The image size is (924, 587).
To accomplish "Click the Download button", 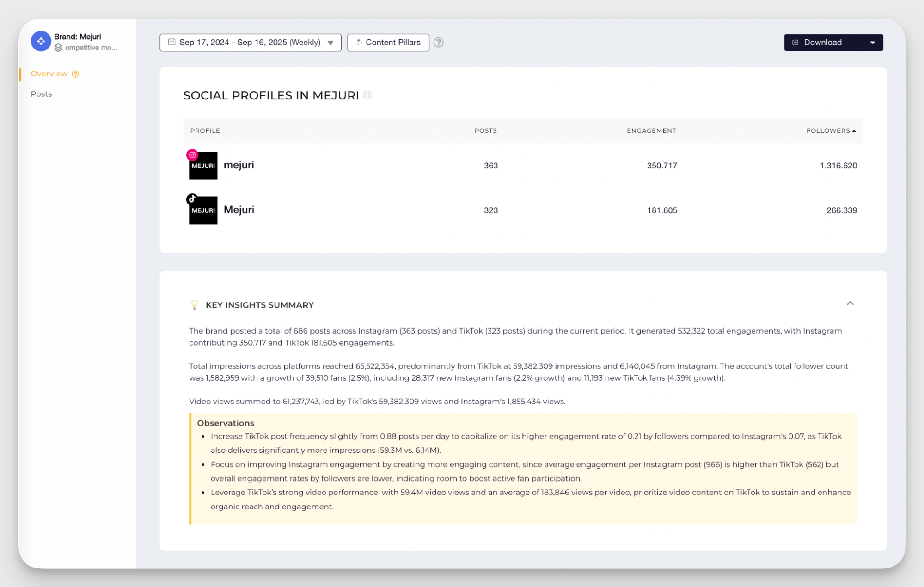I will 822,43.
